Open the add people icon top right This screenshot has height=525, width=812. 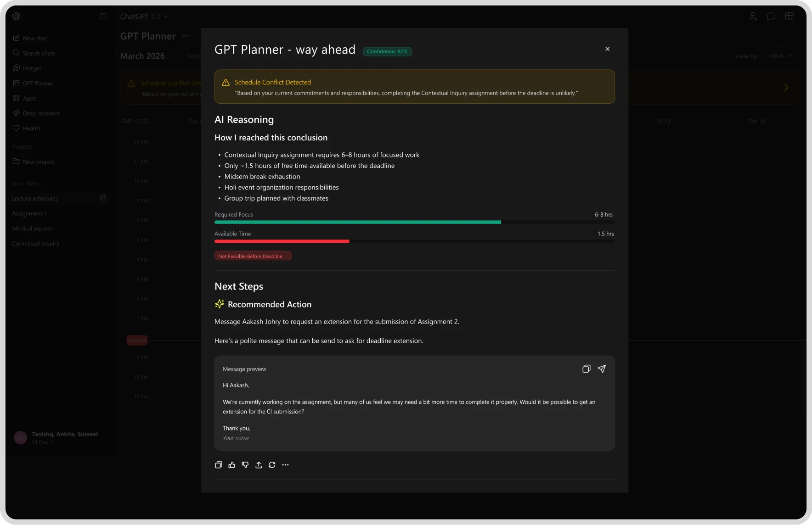pos(753,17)
